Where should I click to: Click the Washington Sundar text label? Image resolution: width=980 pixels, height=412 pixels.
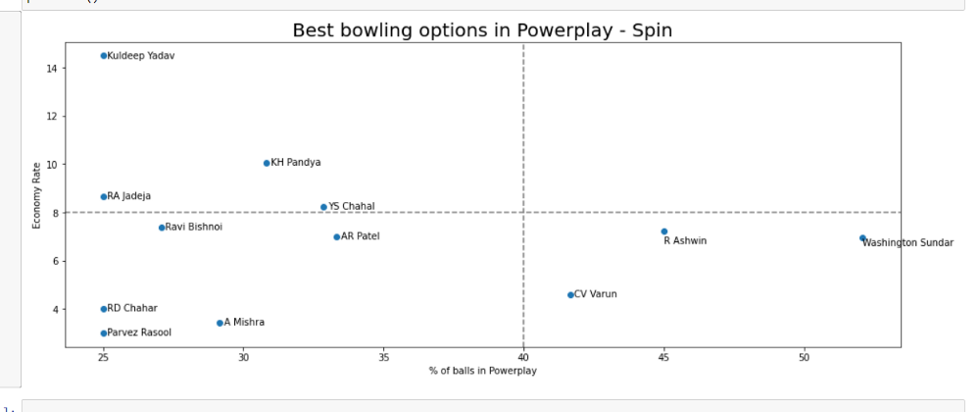tap(908, 243)
